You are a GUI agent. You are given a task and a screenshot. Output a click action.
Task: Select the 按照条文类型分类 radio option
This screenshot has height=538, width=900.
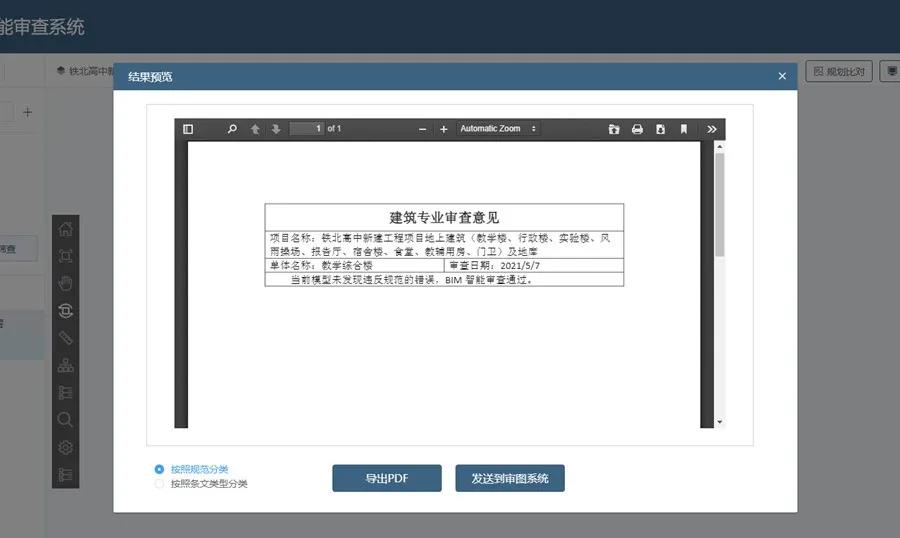pyautogui.click(x=160, y=484)
